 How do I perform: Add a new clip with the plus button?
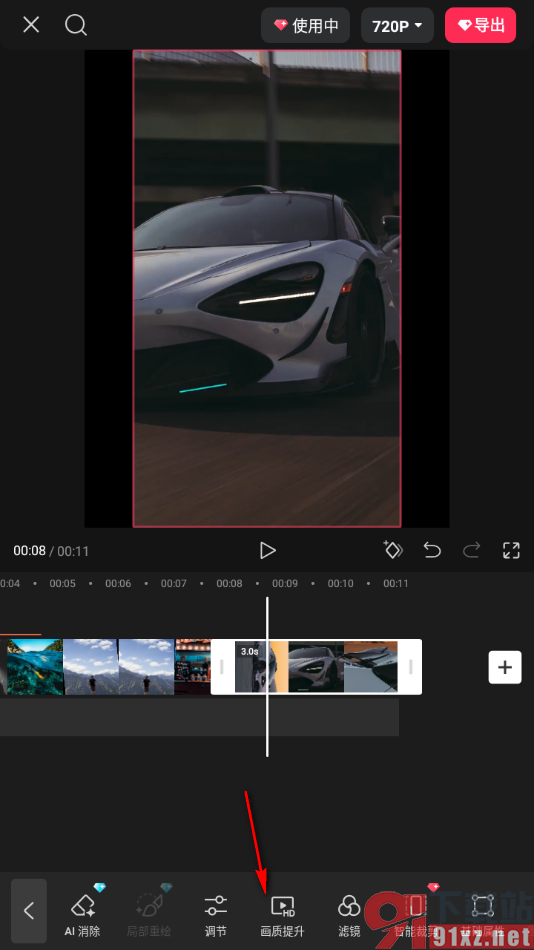(505, 667)
